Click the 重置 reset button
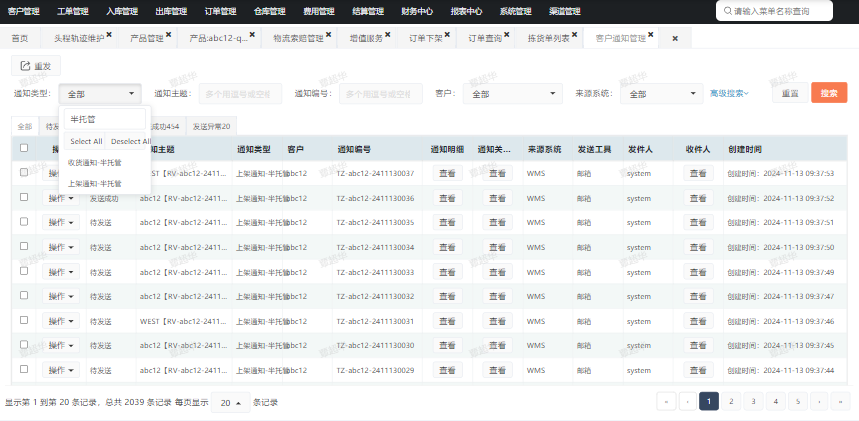859x421 pixels. [x=790, y=93]
